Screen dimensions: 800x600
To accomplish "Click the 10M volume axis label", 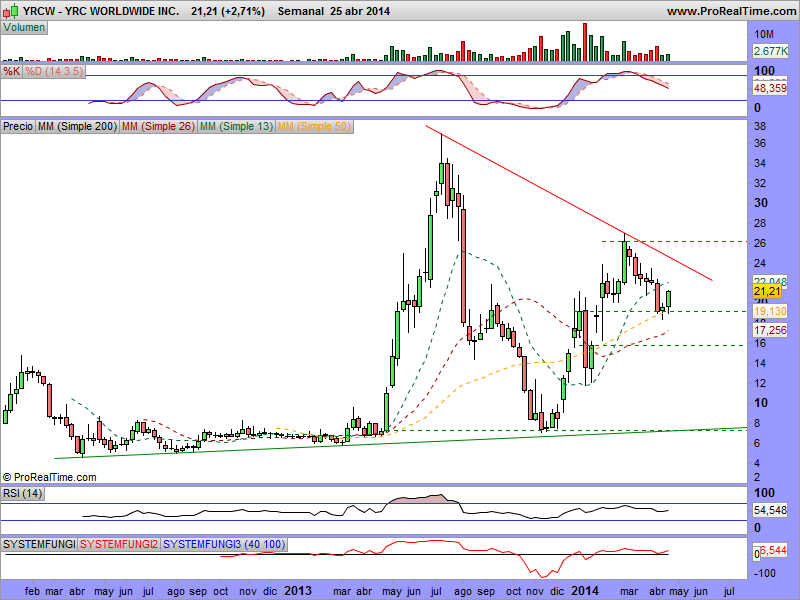I will [764, 34].
